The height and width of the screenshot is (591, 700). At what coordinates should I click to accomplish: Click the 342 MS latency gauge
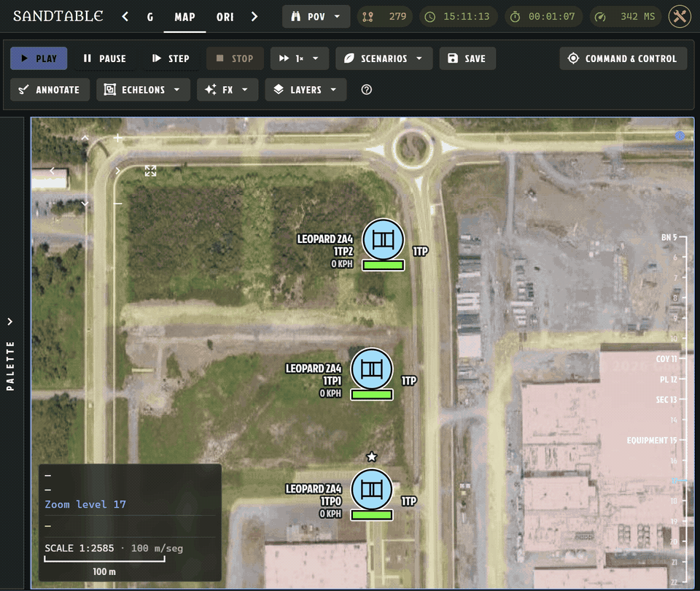pos(626,17)
